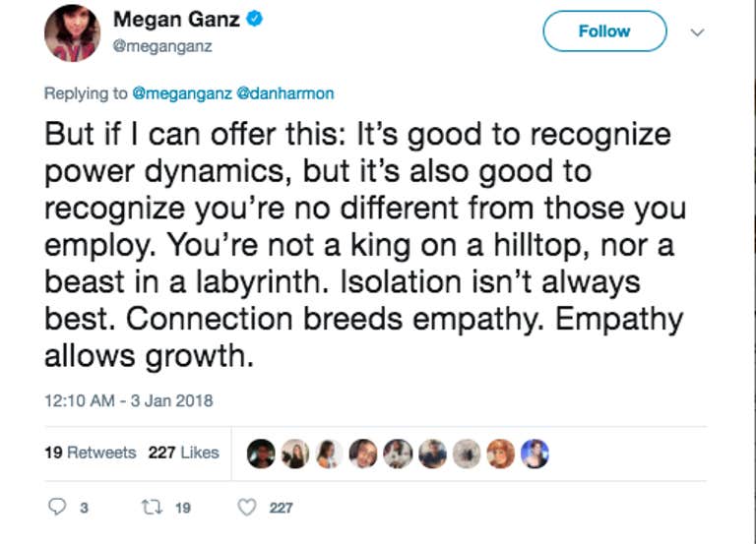Click the reply speech bubble icon
Image resolution: width=756 pixels, height=544 pixels.
(x=57, y=507)
